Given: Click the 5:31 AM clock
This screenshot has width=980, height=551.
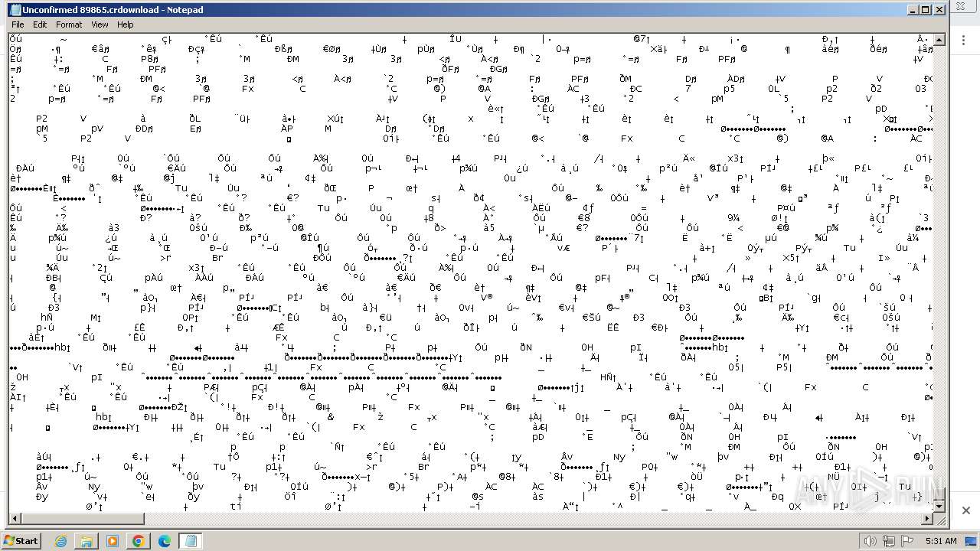Looking at the screenshot, I should pos(941,541).
